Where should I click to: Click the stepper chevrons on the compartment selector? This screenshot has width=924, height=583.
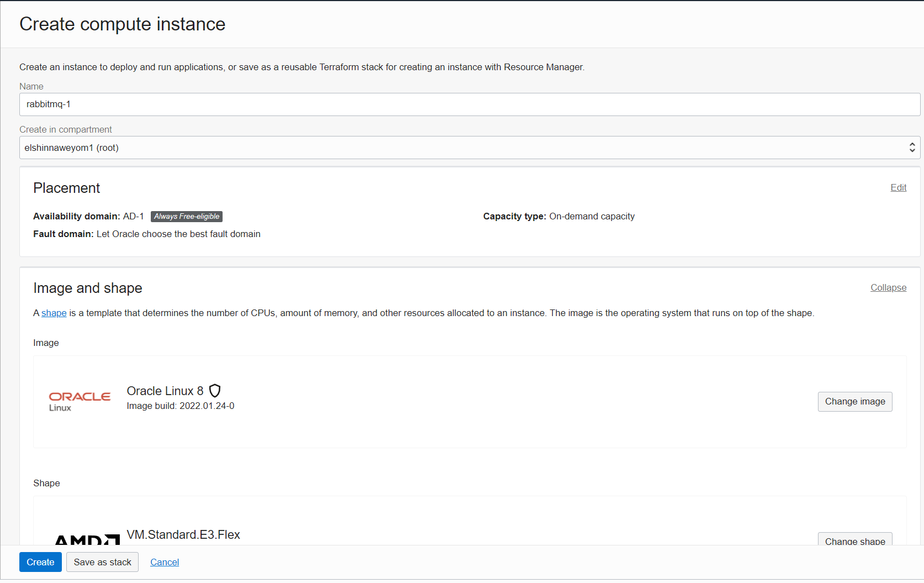click(x=912, y=148)
